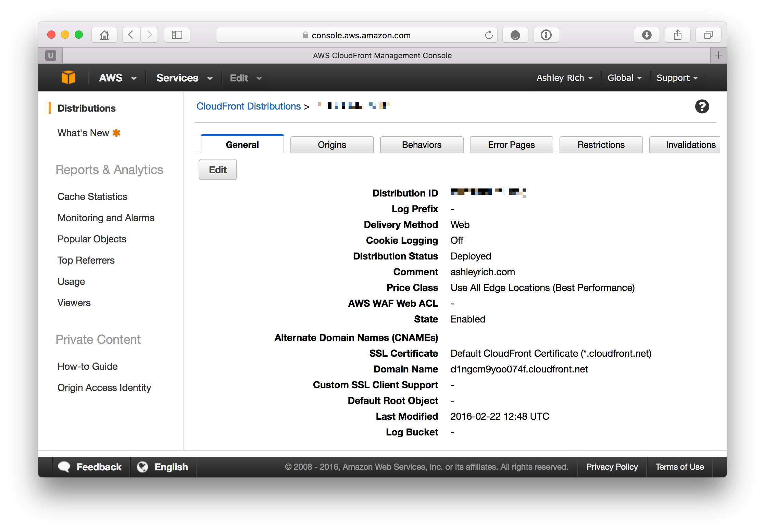Click the Share icon in toolbar
Image resolution: width=765 pixels, height=532 pixels.
(677, 35)
